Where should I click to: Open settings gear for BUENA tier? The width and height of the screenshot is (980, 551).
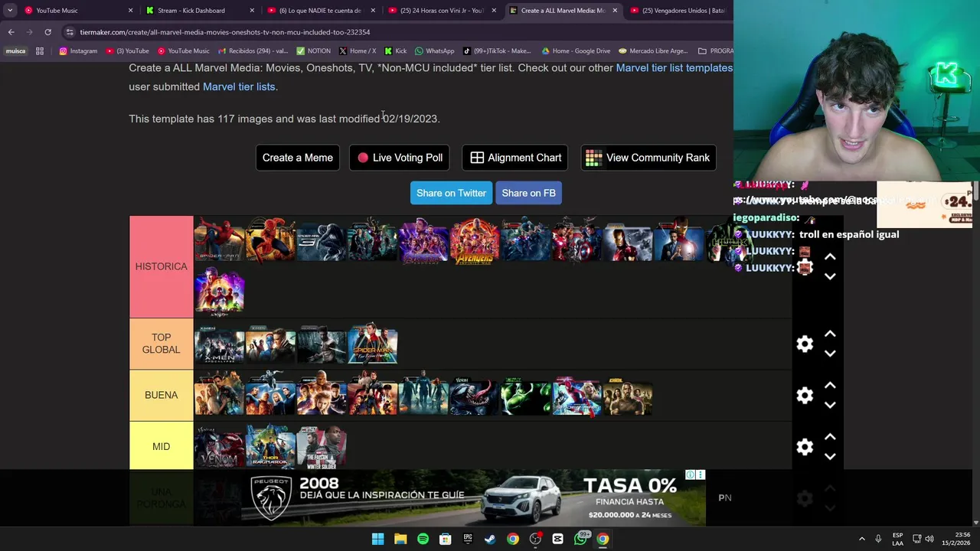pyautogui.click(x=804, y=396)
